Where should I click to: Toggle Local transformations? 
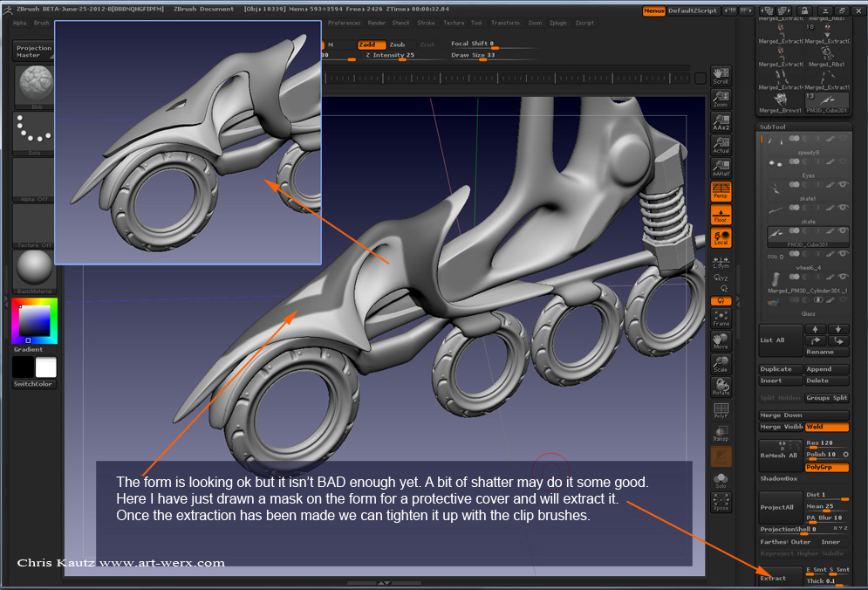point(721,237)
